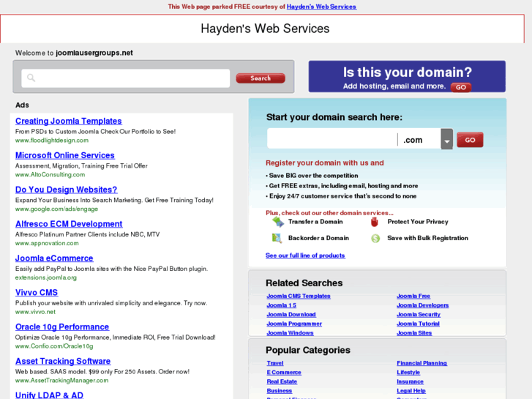Click the Save with Bulk Registration icon
This screenshot has width=532, height=399.
click(375, 239)
